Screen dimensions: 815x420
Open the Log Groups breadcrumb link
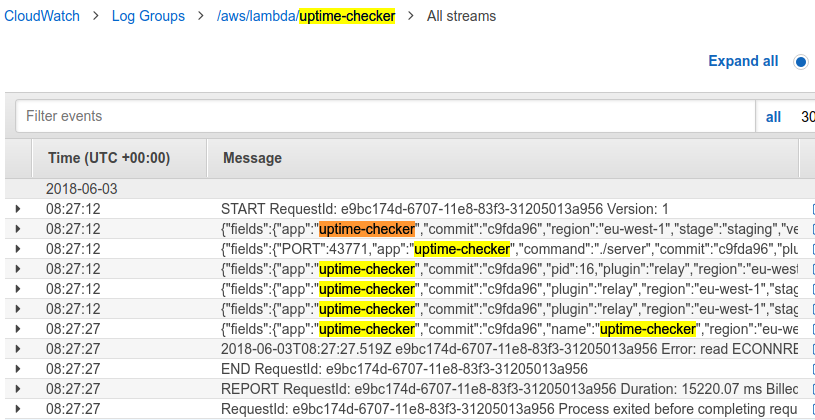pos(148,16)
